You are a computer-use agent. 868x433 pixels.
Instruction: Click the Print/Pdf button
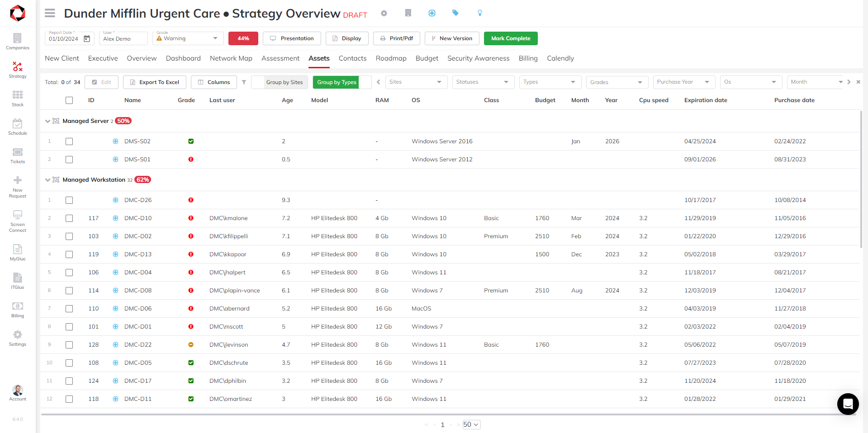[397, 38]
